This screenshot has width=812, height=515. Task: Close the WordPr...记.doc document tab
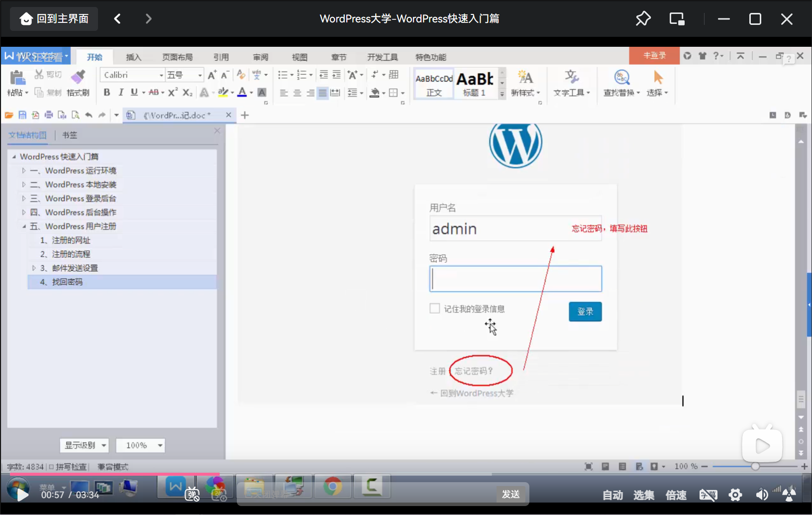click(x=228, y=115)
